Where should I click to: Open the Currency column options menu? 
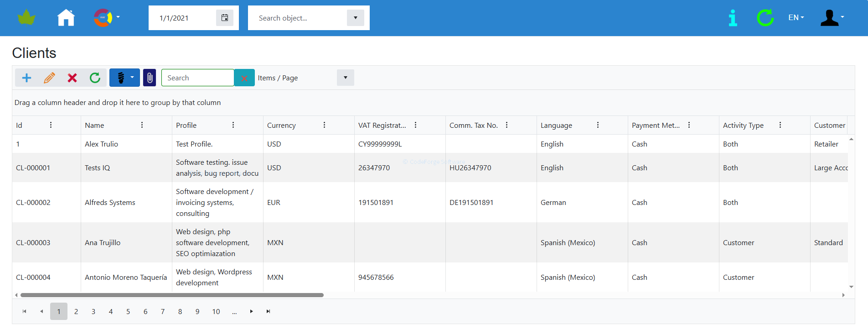coord(324,125)
